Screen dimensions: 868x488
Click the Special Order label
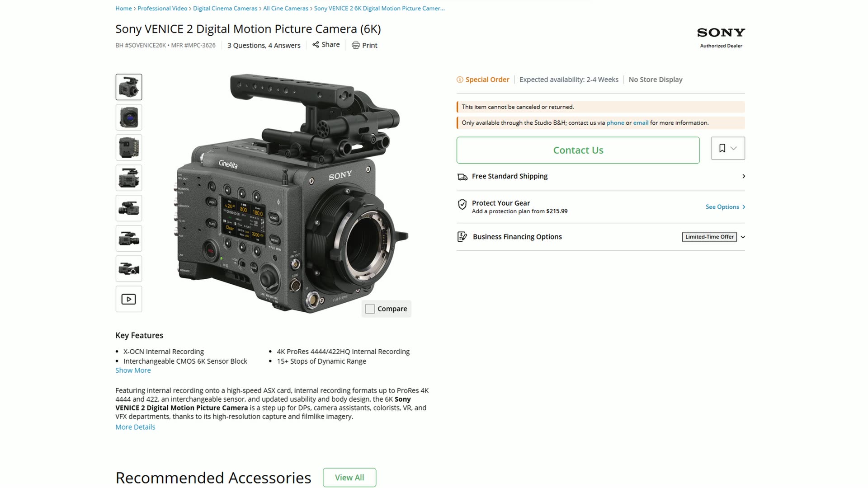click(x=487, y=80)
